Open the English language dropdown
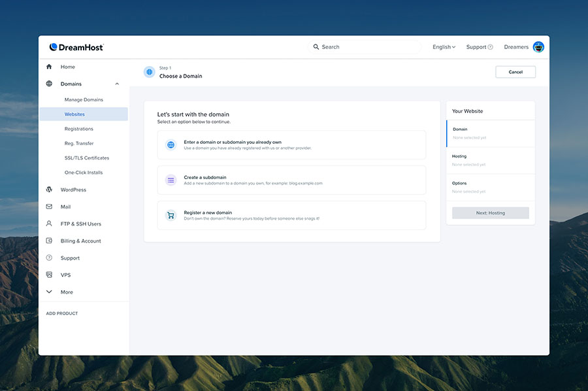Screen dimensions: 588x391 pyautogui.click(x=444, y=47)
